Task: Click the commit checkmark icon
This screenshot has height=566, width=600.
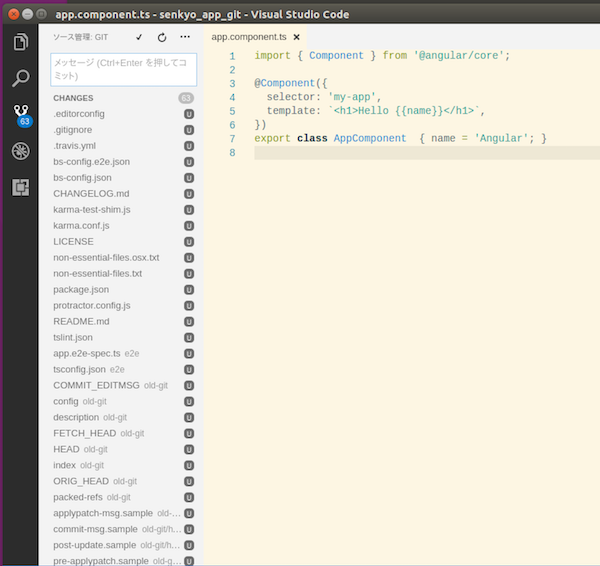Action: coord(139,37)
